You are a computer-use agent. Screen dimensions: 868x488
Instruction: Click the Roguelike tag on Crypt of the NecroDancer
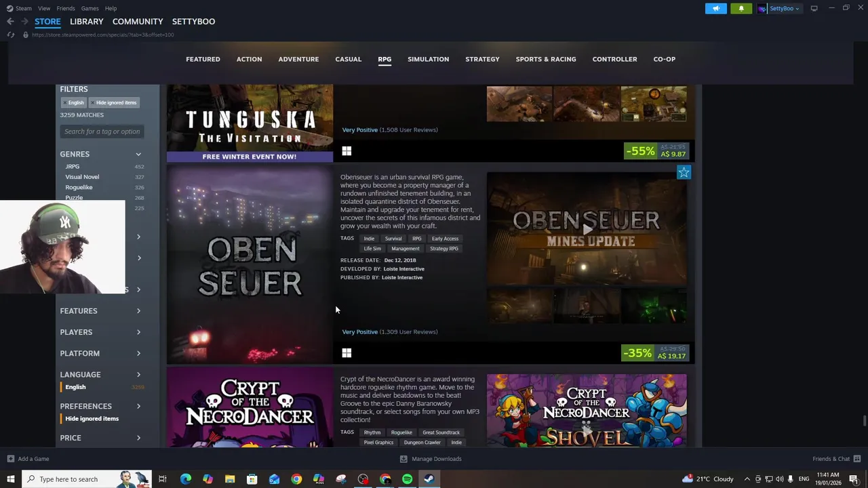[401, 432]
